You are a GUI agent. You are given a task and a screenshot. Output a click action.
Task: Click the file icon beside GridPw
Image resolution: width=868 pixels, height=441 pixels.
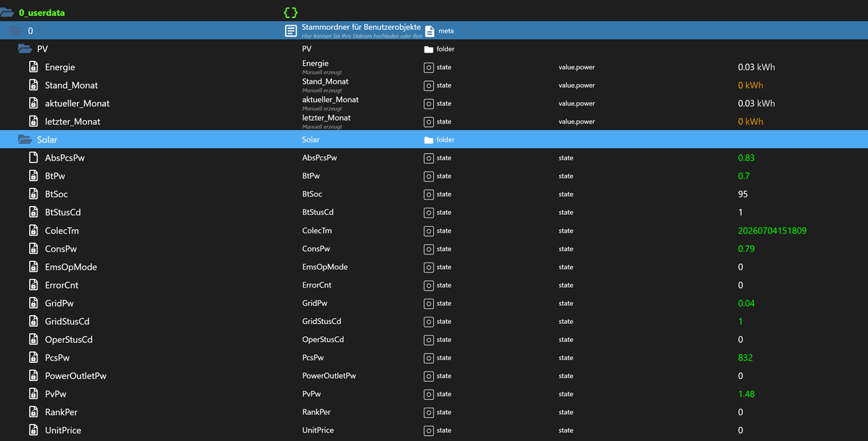[33, 303]
